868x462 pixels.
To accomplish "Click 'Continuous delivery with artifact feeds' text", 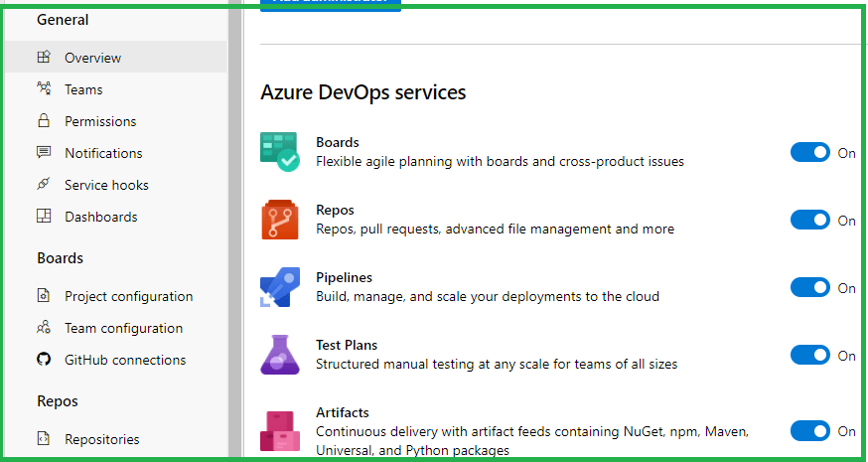I will pos(532,440).
